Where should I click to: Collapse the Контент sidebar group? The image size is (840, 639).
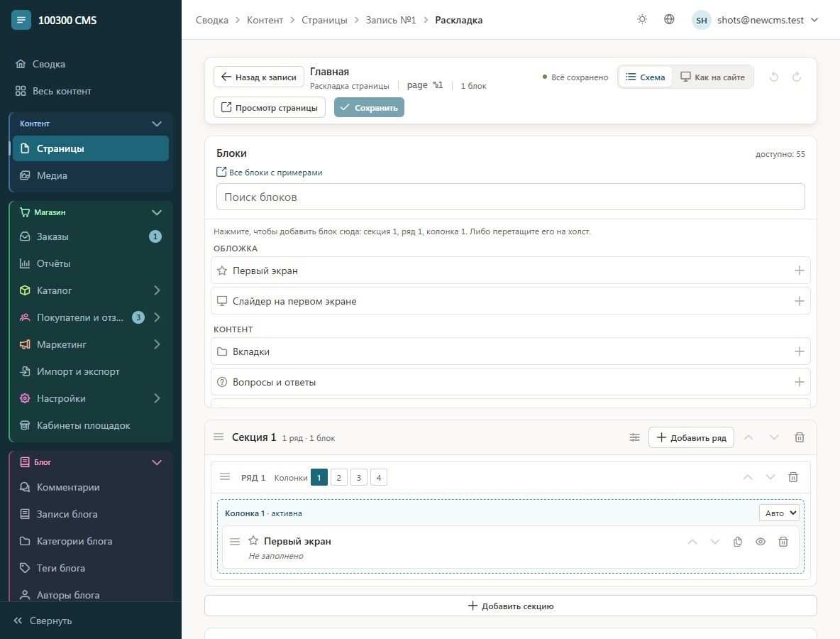tap(156, 124)
